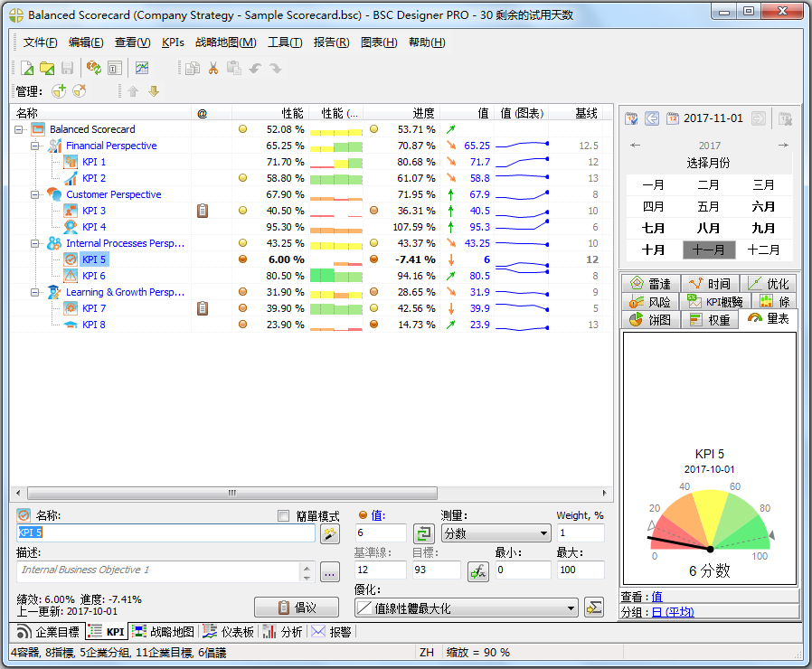Image resolution: width=812 pixels, height=669 pixels.
Task: Click the calendar icon before 2017-11-01
Action: pyautogui.click(x=673, y=118)
